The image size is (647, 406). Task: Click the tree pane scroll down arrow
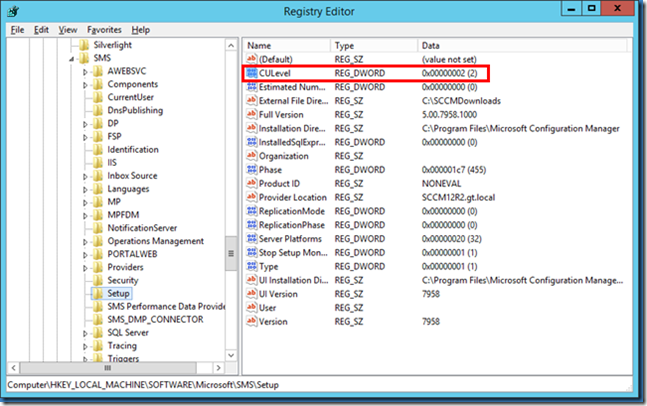pyautogui.click(x=231, y=355)
